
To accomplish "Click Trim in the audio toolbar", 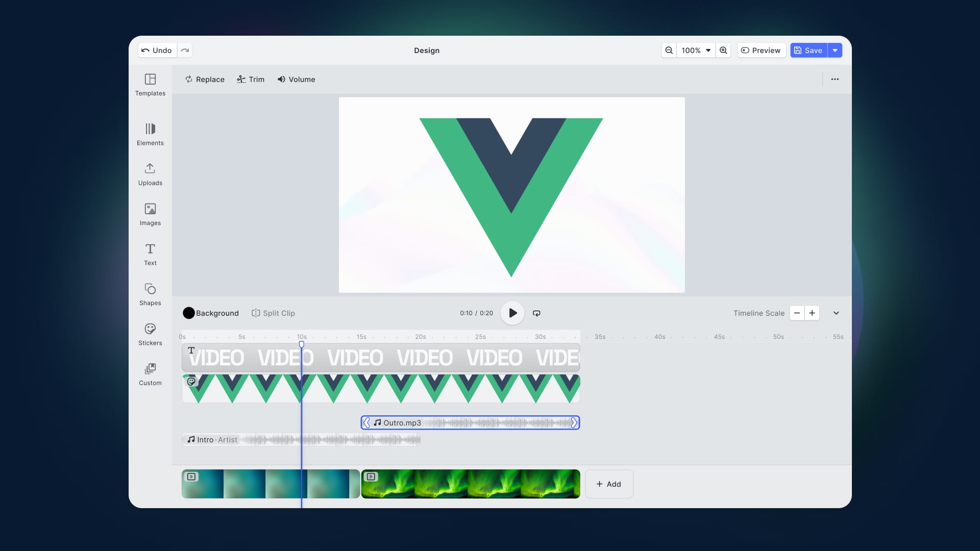I will (251, 79).
